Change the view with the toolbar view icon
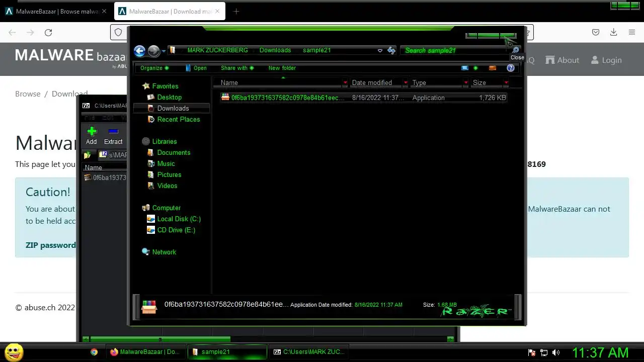This screenshot has width=644, height=362. (465, 68)
